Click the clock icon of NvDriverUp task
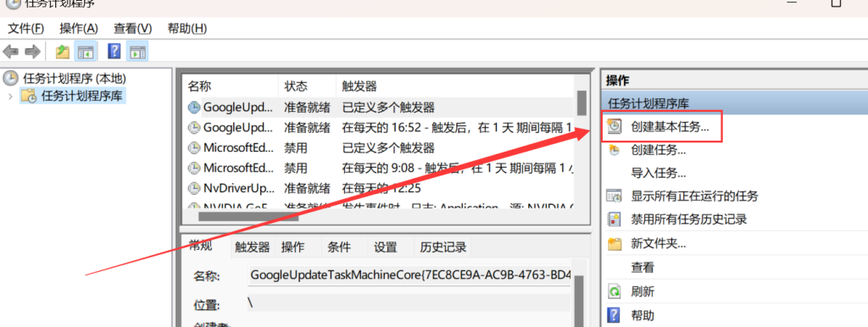Image resolution: width=868 pixels, height=327 pixels. click(x=194, y=188)
